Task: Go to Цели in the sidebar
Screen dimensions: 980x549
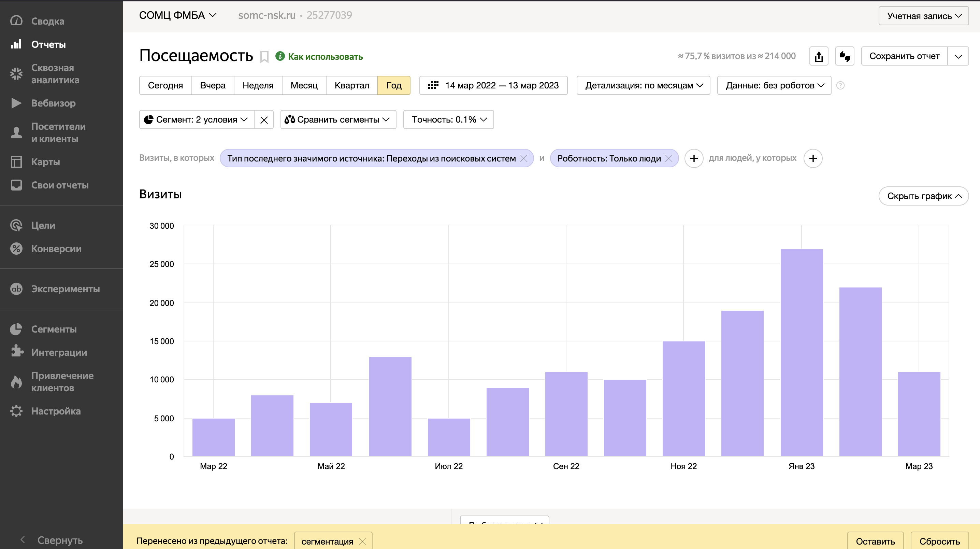Action: point(43,225)
